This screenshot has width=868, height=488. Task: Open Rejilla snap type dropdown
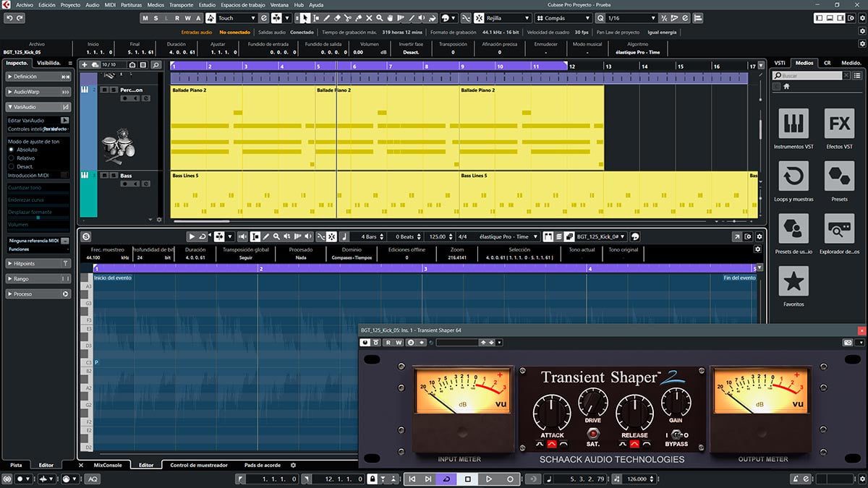coord(509,18)
